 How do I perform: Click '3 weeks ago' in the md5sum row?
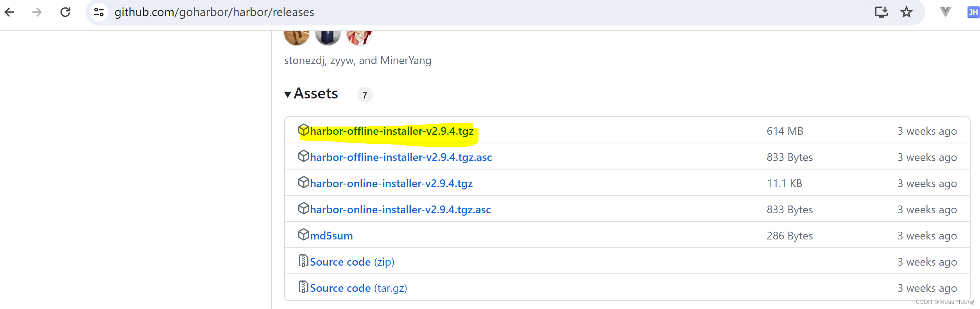927,236
